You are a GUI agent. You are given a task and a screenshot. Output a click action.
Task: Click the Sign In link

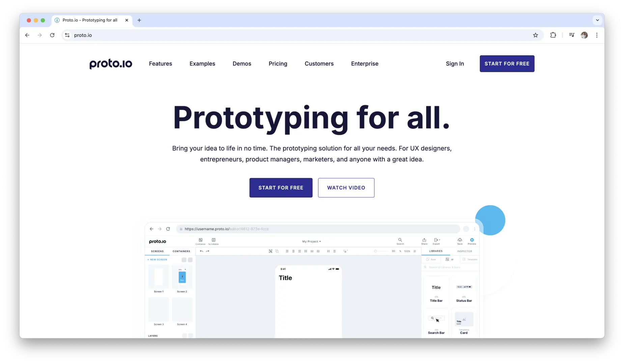pyautogui.click(x=455, y=64)
